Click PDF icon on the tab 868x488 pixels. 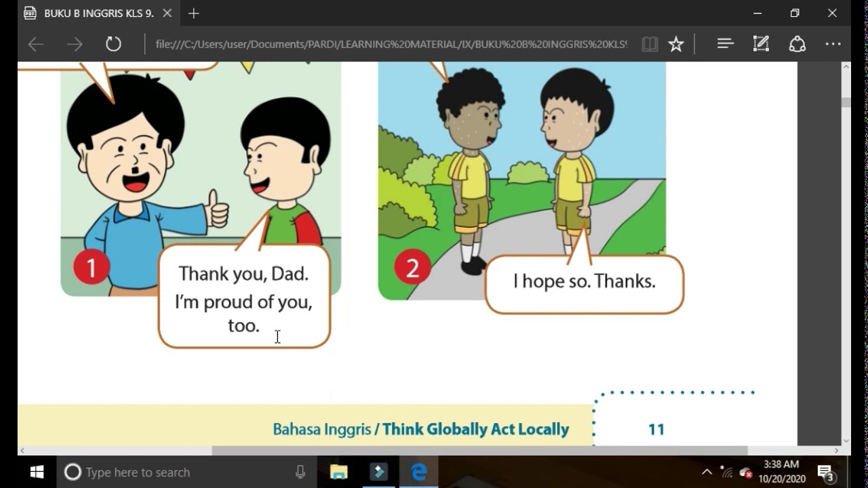coord(30,13)
